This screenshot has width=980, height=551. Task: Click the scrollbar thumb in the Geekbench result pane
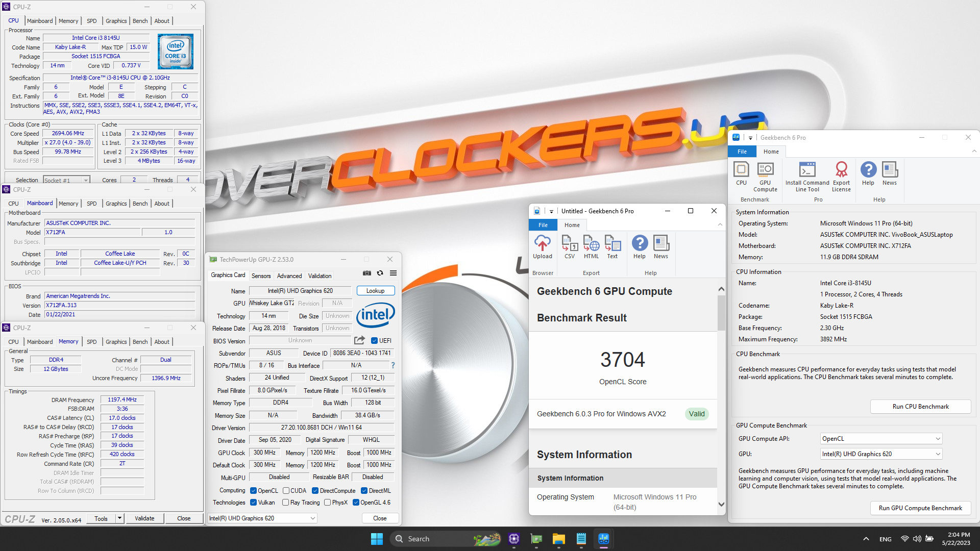tap(721, 313)
